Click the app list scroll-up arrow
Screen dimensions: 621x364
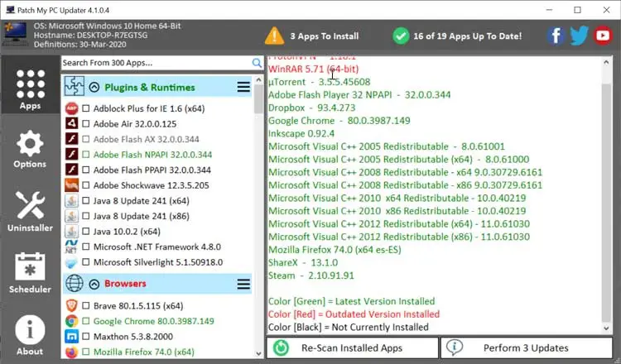258,79
